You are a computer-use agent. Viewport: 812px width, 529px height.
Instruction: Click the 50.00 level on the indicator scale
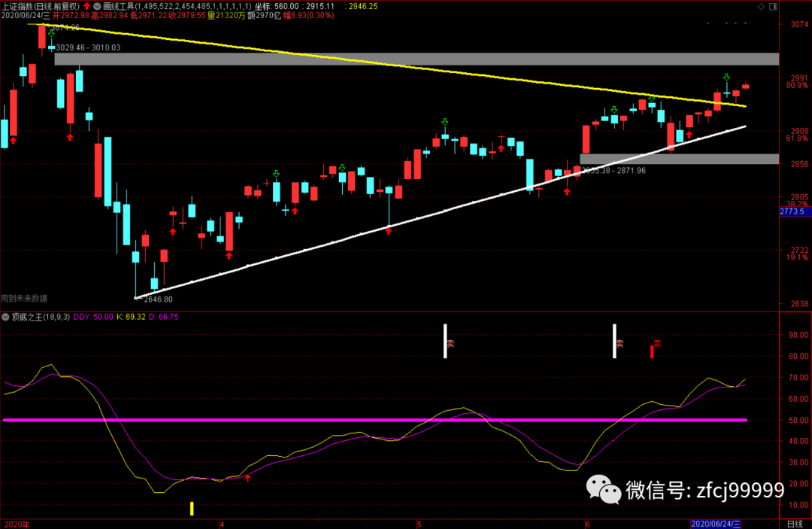coord(798,420)
